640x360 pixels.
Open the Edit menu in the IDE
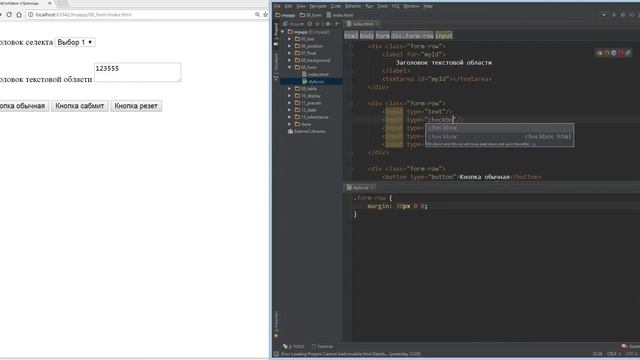pyautogui.click(x=289, y=6)
